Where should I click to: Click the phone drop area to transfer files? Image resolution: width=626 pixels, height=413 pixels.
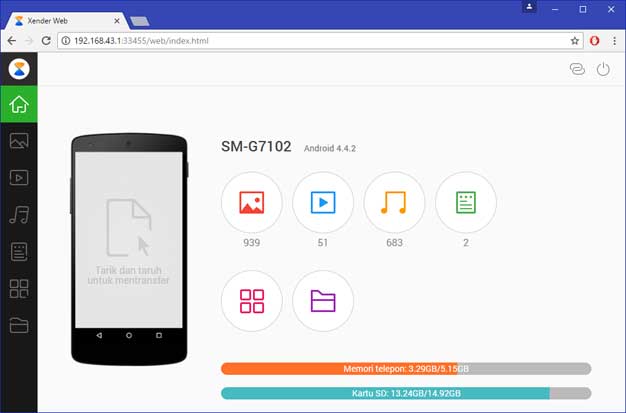pos(129,240)
